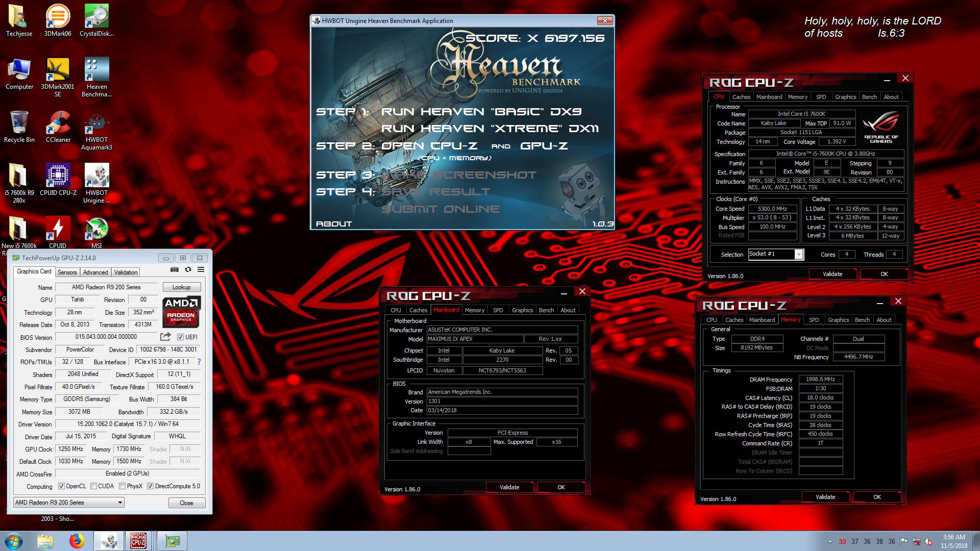980x551 pixels.
Task: Click BIOS Version field 015.043.000.004.000000
Action: tap(106, 337)
